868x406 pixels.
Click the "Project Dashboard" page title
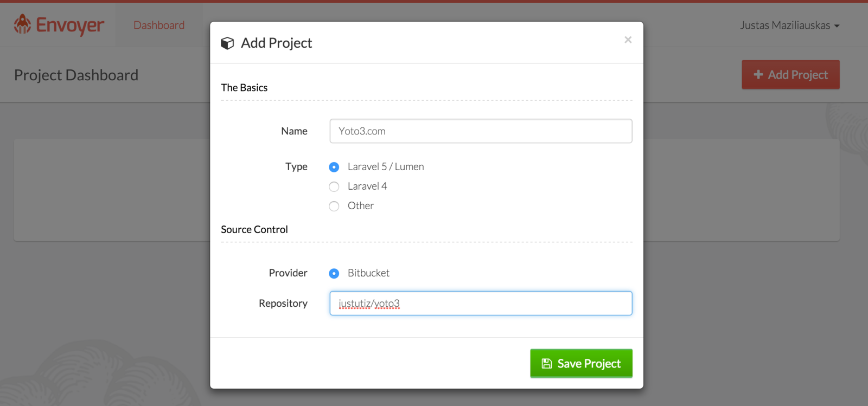pyautogui.click(x=76, y=75)
